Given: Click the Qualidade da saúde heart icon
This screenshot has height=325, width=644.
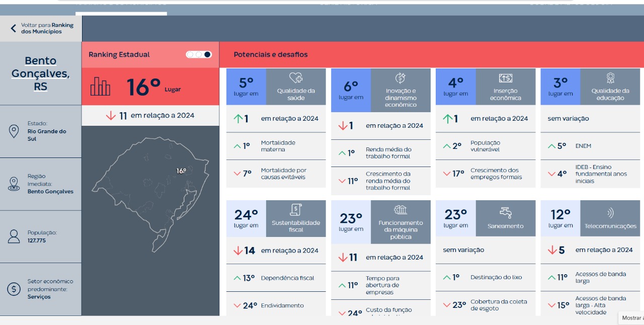Looking at the screenshot, I should tap(296, 78).
